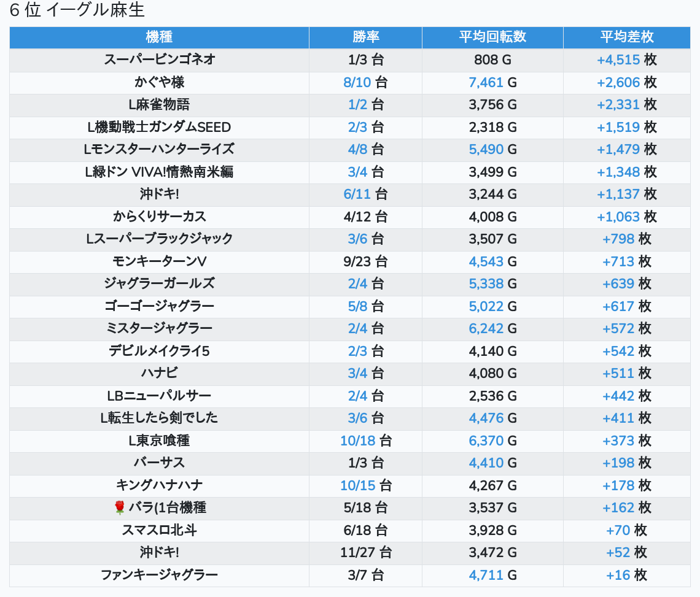Image resolution: width=700 pixels, height=597 pixels.
Task: Click Lスーパーブラックジャック name
Action: click(160, 239)
